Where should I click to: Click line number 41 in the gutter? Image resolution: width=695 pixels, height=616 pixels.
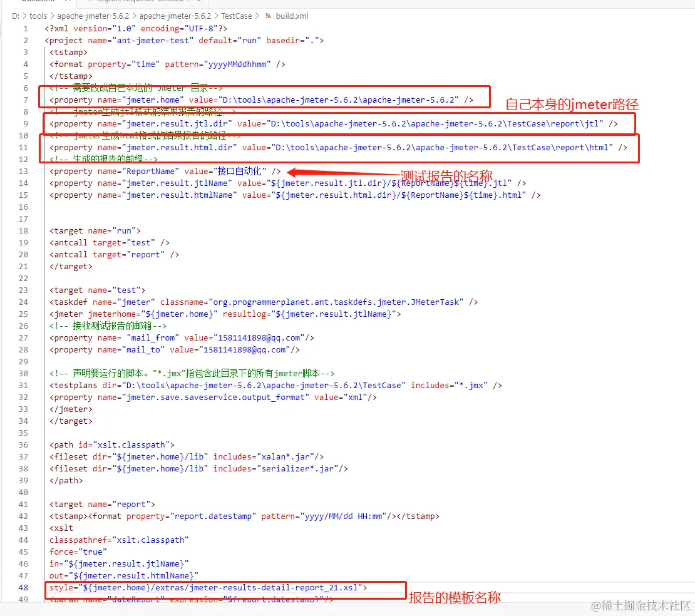[23, 505]
